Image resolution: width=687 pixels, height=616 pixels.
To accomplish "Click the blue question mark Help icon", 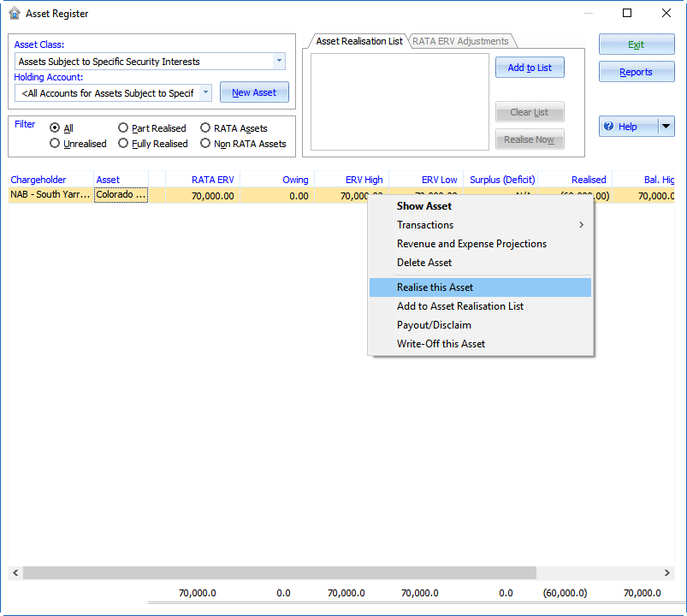I will (608, 127).
